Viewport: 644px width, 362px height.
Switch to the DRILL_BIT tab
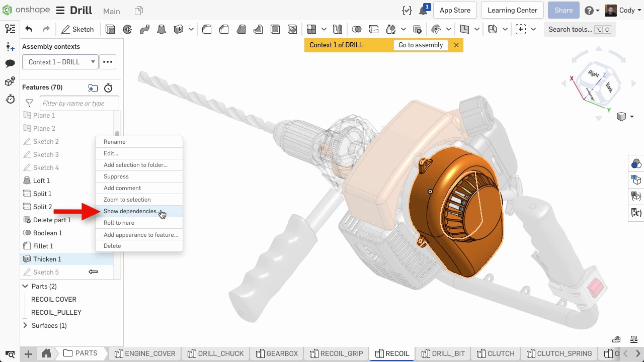[x=443, y=353]
